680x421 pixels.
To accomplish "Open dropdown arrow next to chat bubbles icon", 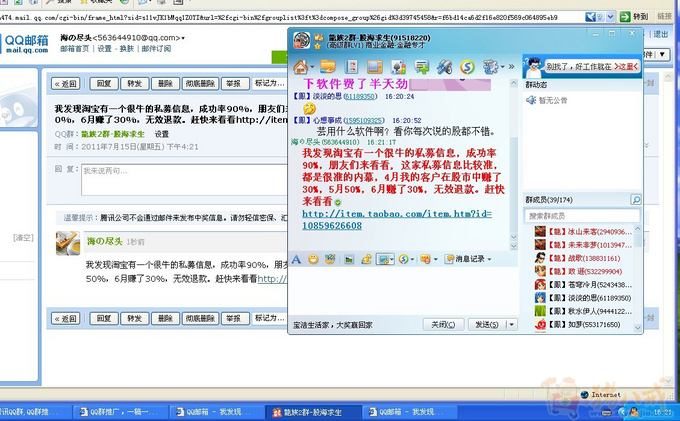I will pos(435,259).
